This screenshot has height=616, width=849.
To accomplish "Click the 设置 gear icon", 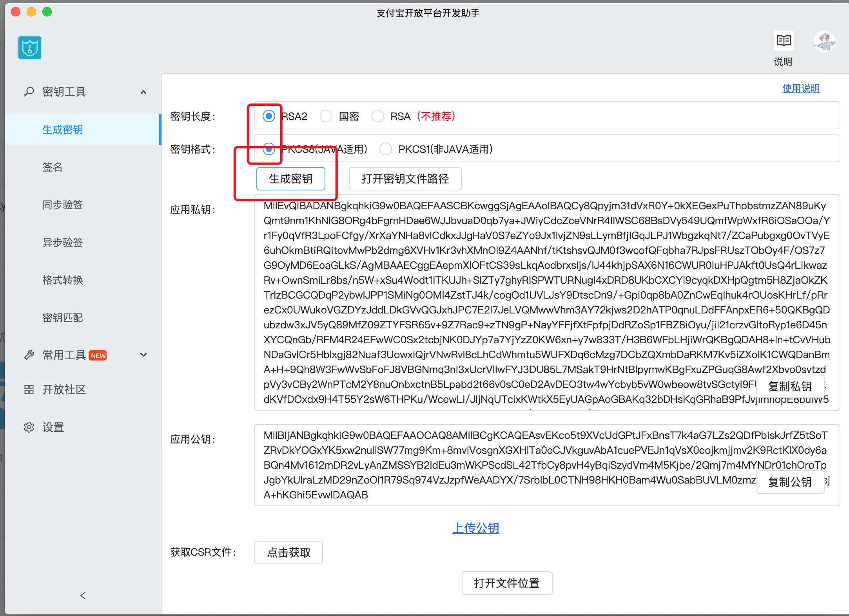I will tap(29, 427).
